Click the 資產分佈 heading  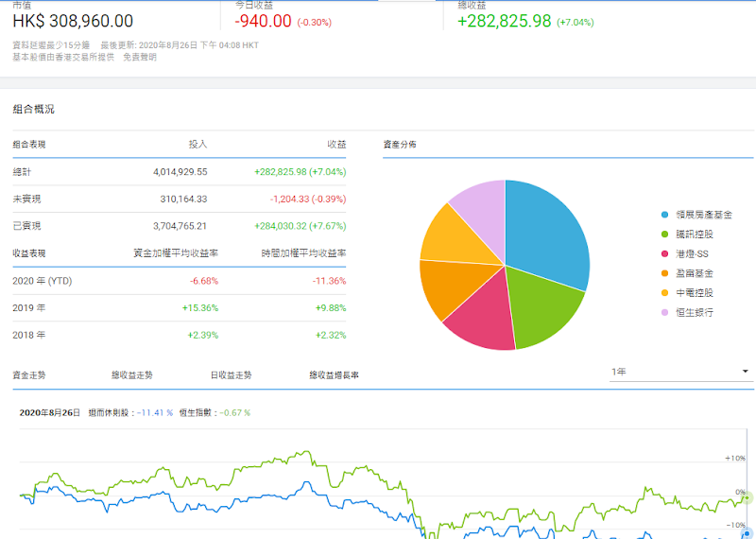[x=400, y=145]
